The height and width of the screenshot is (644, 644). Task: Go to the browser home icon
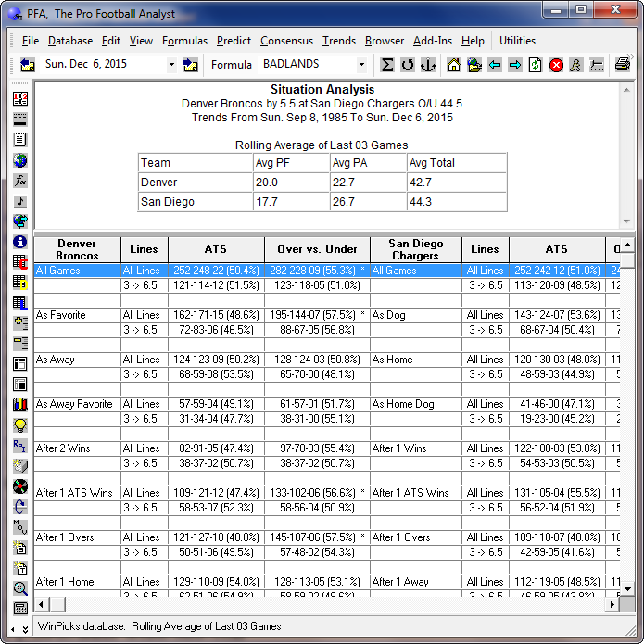click(454, 65)
